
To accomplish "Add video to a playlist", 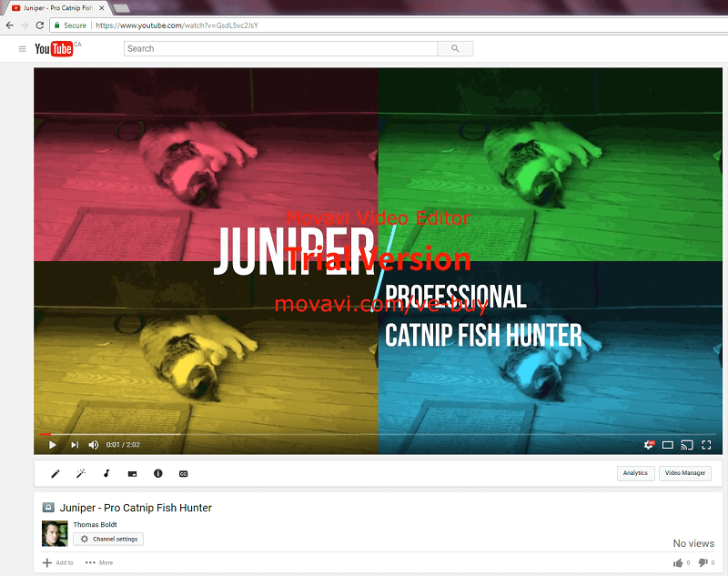I will (x=58, y=562).
